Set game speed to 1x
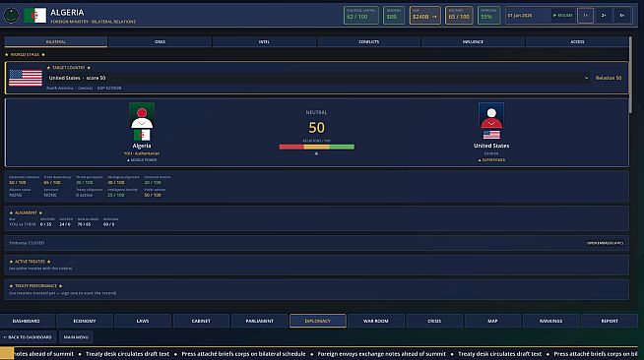 tap(585, 16)
